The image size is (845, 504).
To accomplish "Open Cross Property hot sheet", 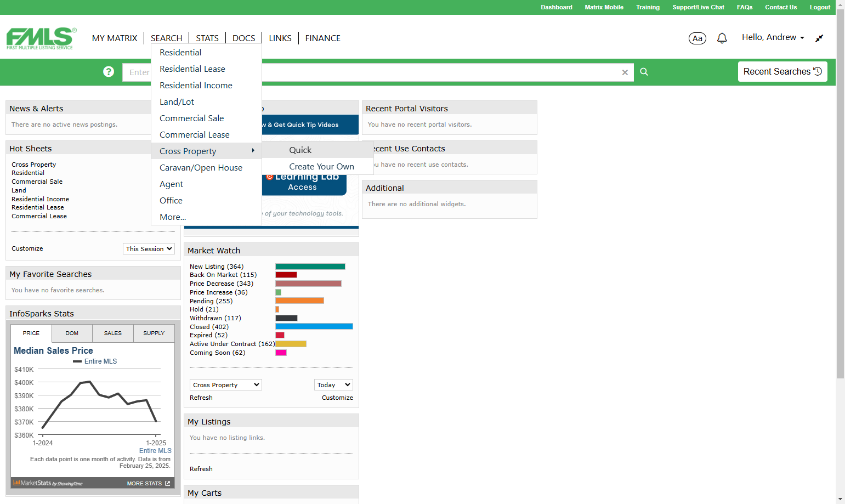I will [x=34, y=165].
